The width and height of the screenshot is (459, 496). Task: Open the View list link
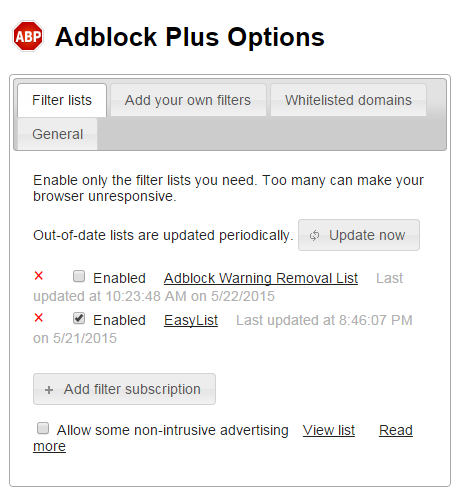point(329,430)
